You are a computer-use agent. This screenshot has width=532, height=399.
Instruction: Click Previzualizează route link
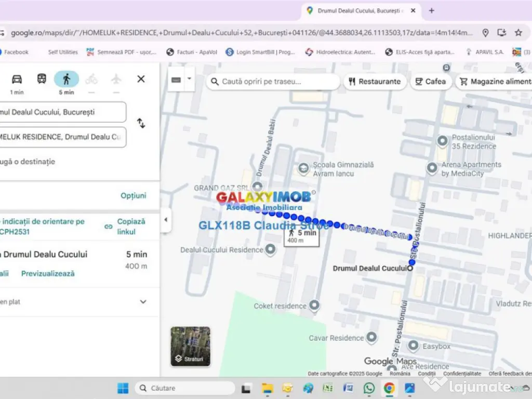[x=48, y=273]
